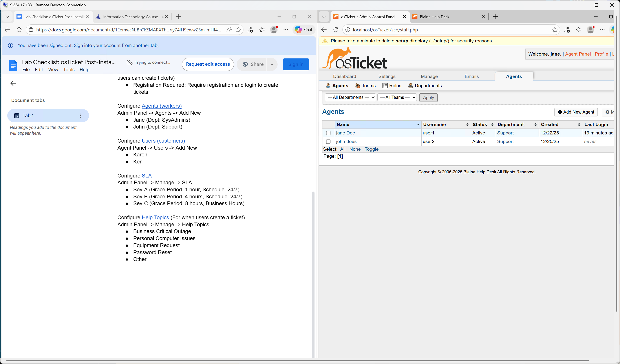Viewport: 620px width, 364px height.
Task: Check the john does agent checkbox
Action: [328, 141]
